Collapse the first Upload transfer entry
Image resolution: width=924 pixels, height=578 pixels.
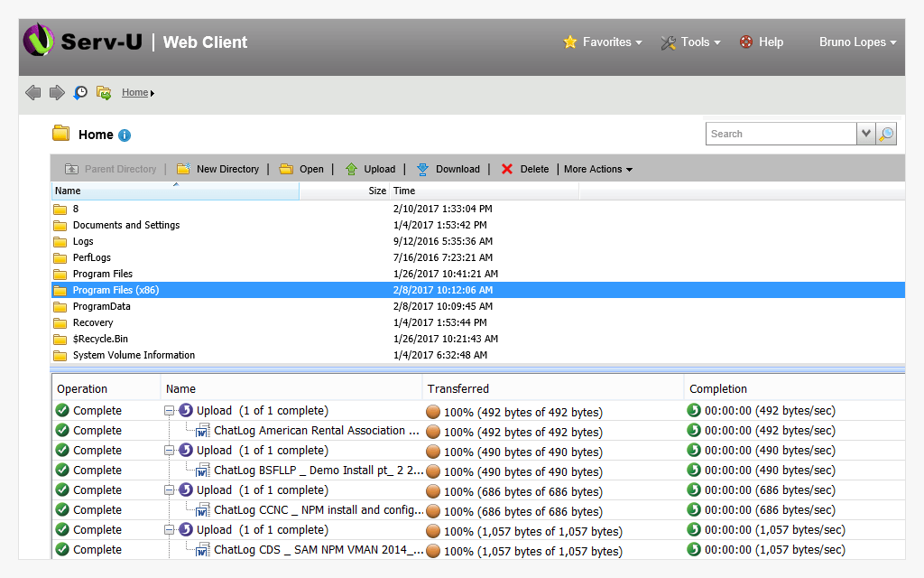point(171,410)
